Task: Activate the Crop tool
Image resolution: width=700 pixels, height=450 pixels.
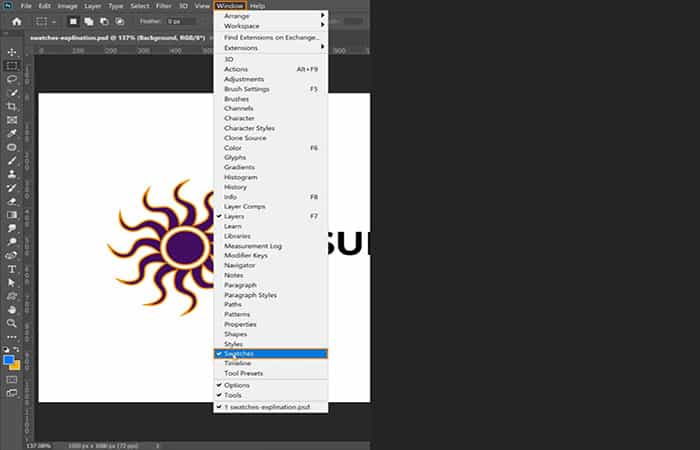Action: pos(12,106)
